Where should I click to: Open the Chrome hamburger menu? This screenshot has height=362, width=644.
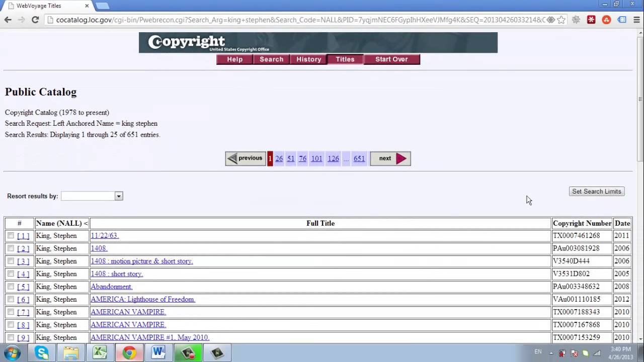(636, 20)
